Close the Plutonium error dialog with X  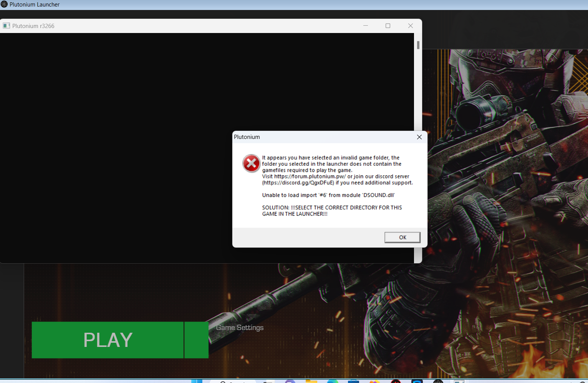pyautogui.click(x=419, y=137)
